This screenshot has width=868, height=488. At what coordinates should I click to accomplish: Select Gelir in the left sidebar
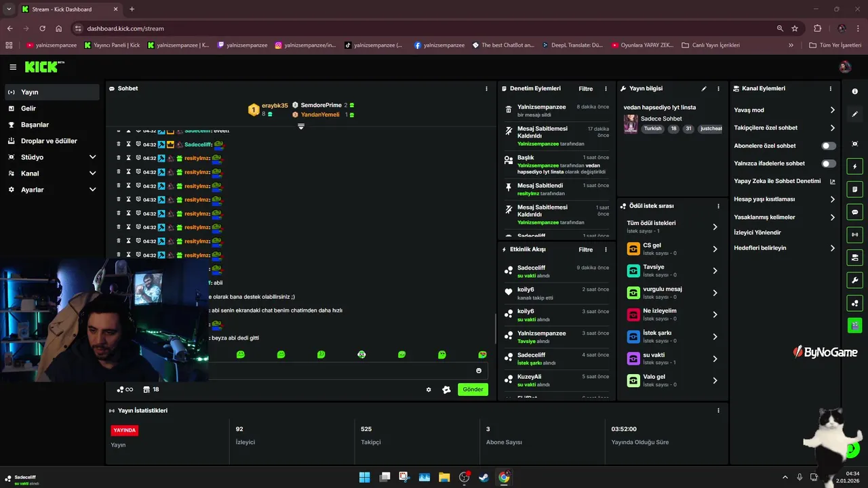(x=52, y=108)
